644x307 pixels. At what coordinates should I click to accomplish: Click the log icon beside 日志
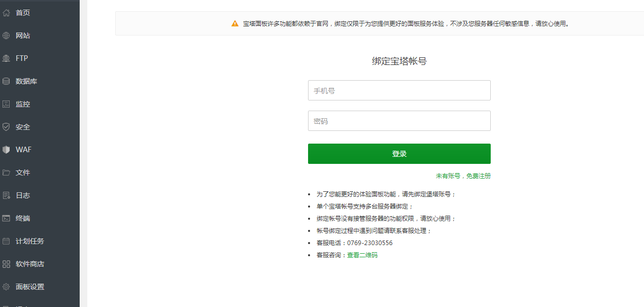click(x=6, y=195)
